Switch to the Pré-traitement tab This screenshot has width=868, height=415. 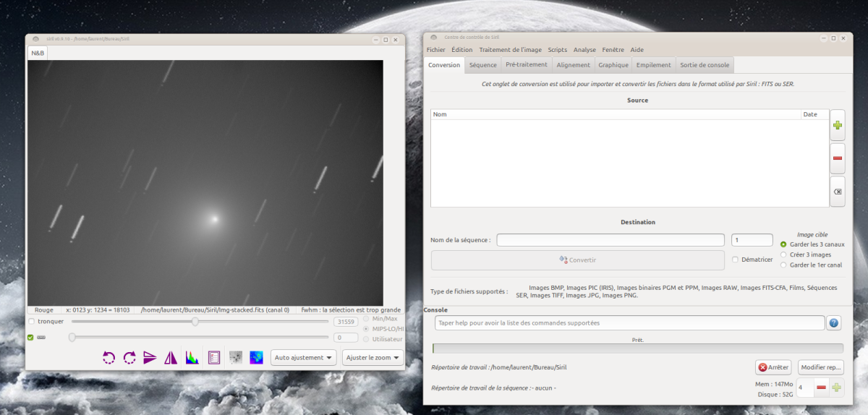click(526, 65)
